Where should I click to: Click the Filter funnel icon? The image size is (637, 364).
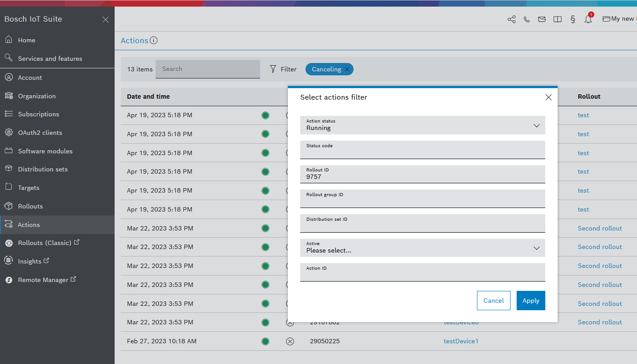click(x=273, y=69)
